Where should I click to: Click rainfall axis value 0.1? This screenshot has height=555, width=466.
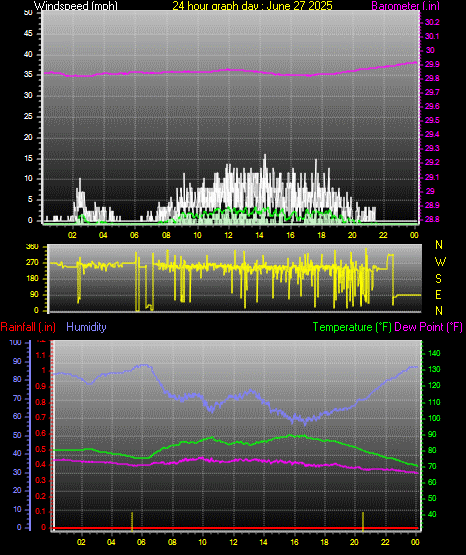[41, 511]
